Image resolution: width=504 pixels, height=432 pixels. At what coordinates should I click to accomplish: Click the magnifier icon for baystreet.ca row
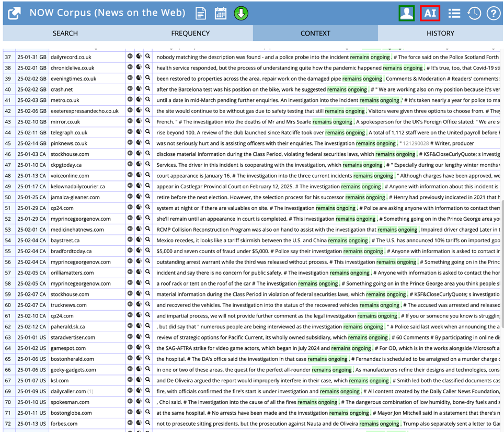tap(147, 240)
